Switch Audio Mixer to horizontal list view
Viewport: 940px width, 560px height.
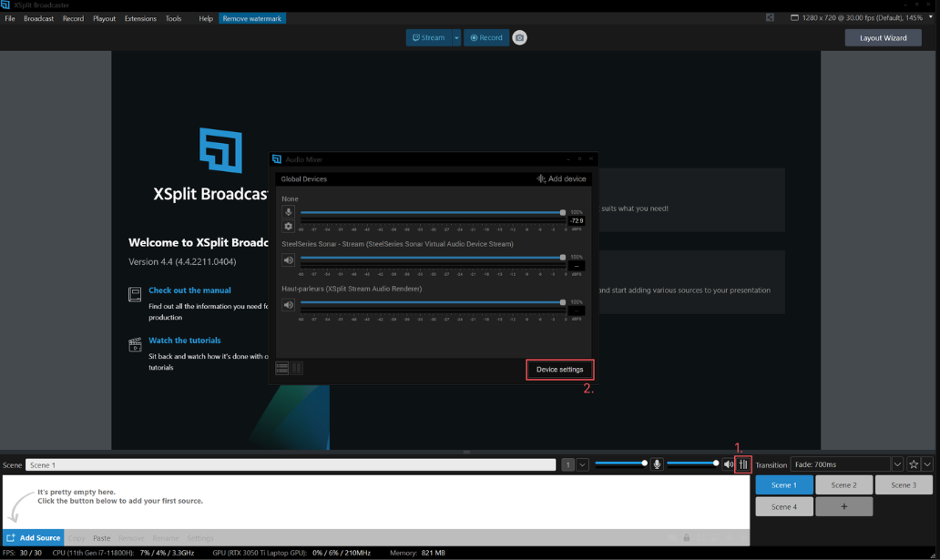[x=281, y=368]
